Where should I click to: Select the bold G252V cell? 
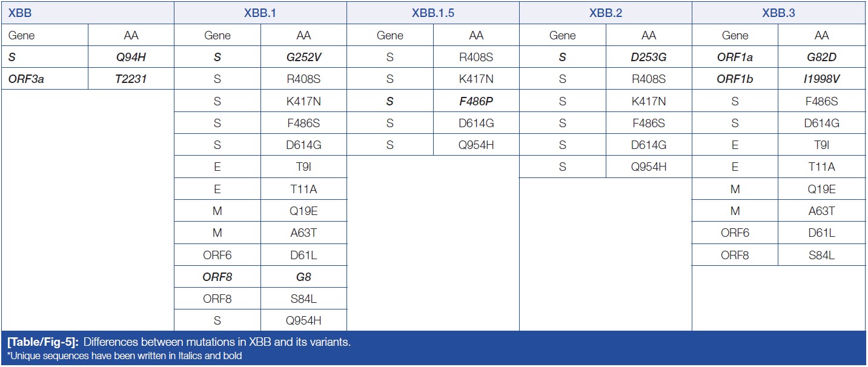303,58
